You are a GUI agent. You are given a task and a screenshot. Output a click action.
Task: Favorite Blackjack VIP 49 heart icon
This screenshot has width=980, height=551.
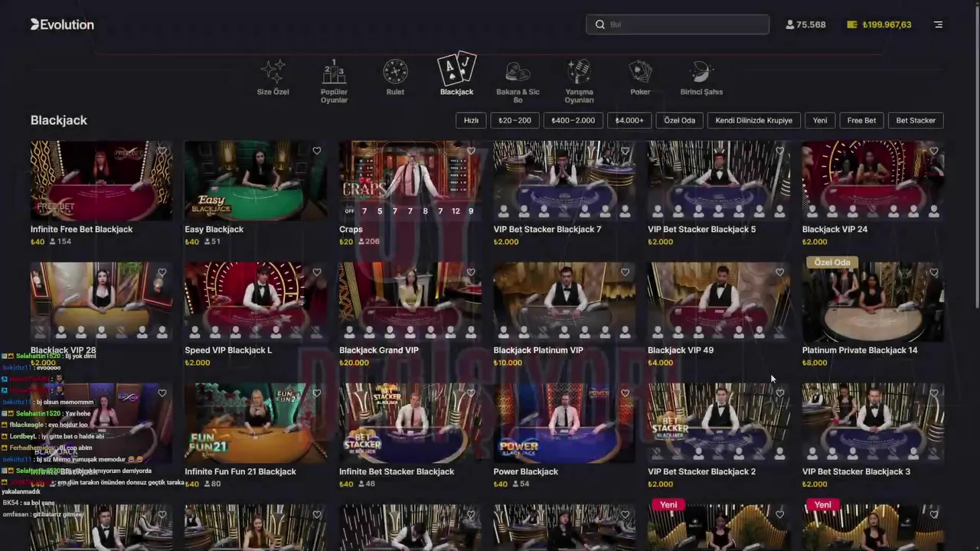[779, 272]
